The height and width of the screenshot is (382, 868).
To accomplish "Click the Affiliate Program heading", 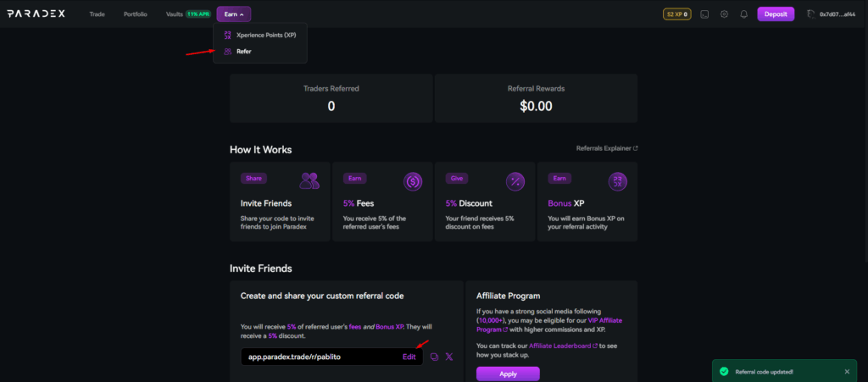I will 509,296.
